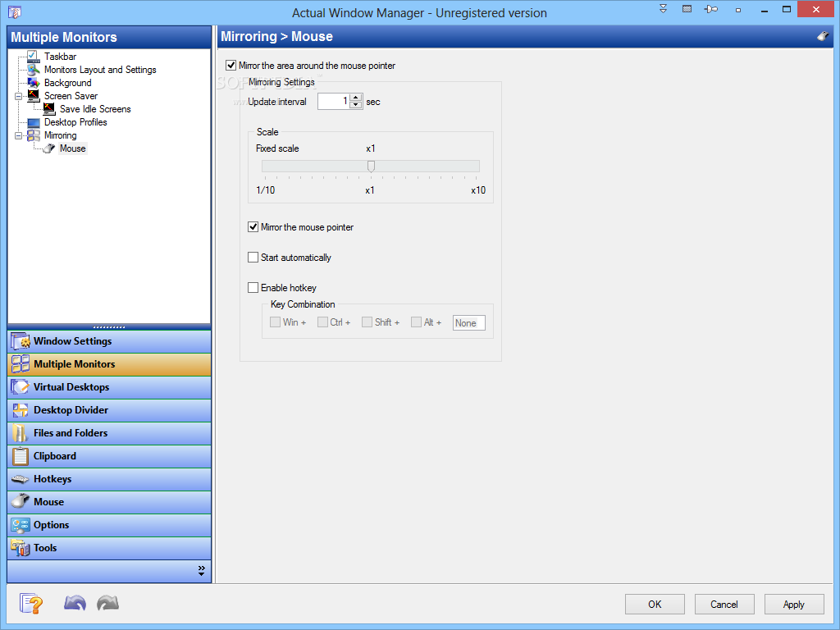Open help with the question mark icon
The image size is (840, 630).
[x=31, y=604]
